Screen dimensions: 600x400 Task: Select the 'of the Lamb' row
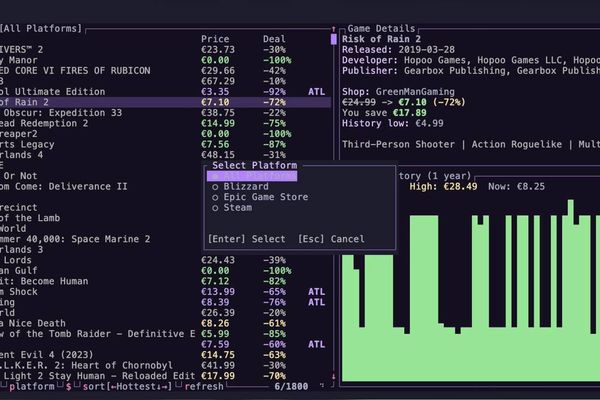[101, 218]
